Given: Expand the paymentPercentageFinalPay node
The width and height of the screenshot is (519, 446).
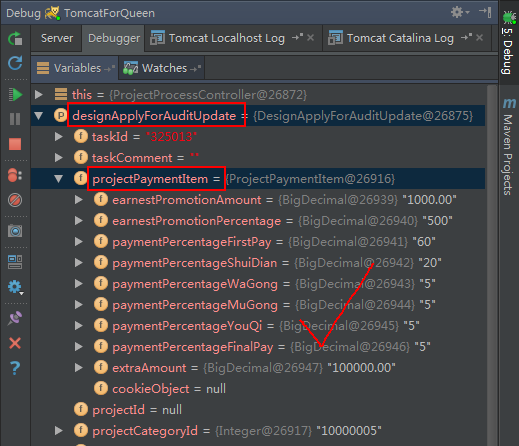Looking at the screenshot, I should (79, 347).
